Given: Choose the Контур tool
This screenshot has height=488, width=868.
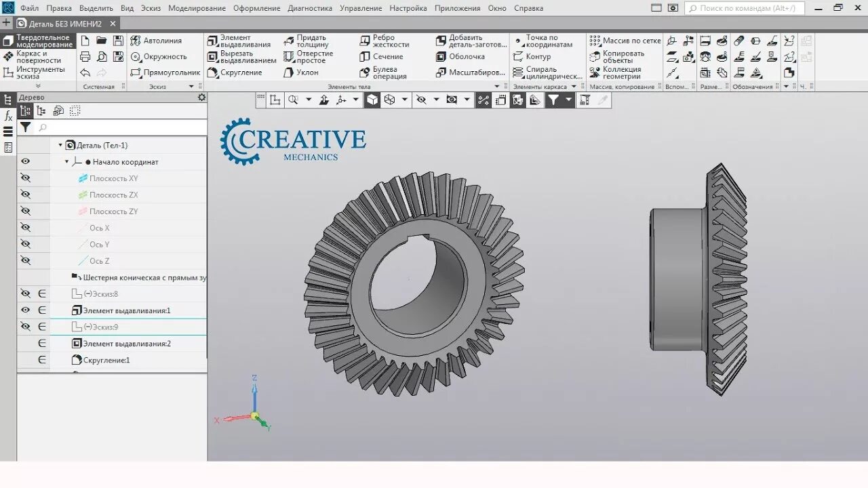Looking at the screenshot, I should pos(532,57).
